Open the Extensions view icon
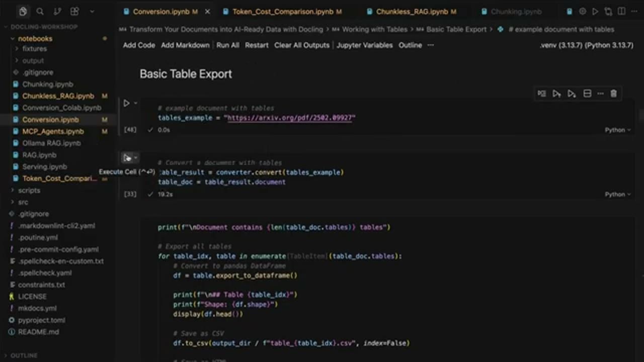Viewport: 644px width, 362px height. point(74,11)
